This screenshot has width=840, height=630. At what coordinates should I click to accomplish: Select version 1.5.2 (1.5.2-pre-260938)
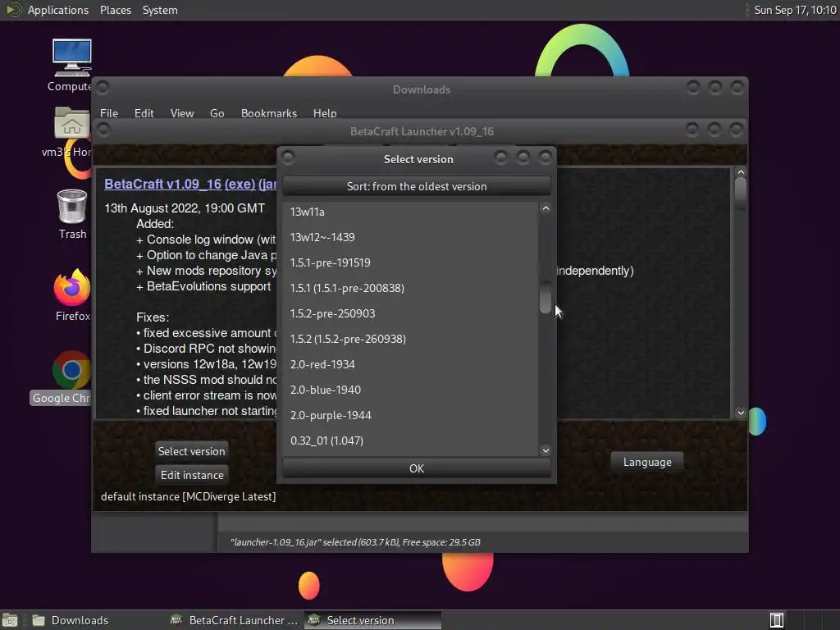pyautogui.click(x=410, y=339)
